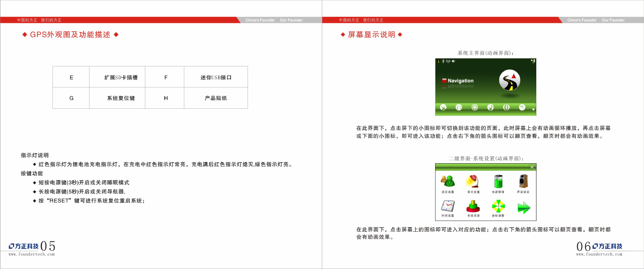Click the signal strength status icon
The width and height of the screenshot is (644, 269).
[448, 61]
